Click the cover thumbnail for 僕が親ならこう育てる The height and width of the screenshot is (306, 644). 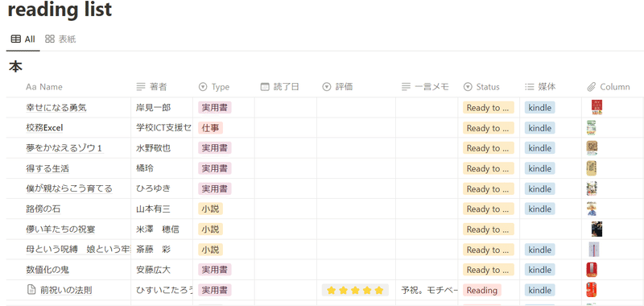[592, 189]
